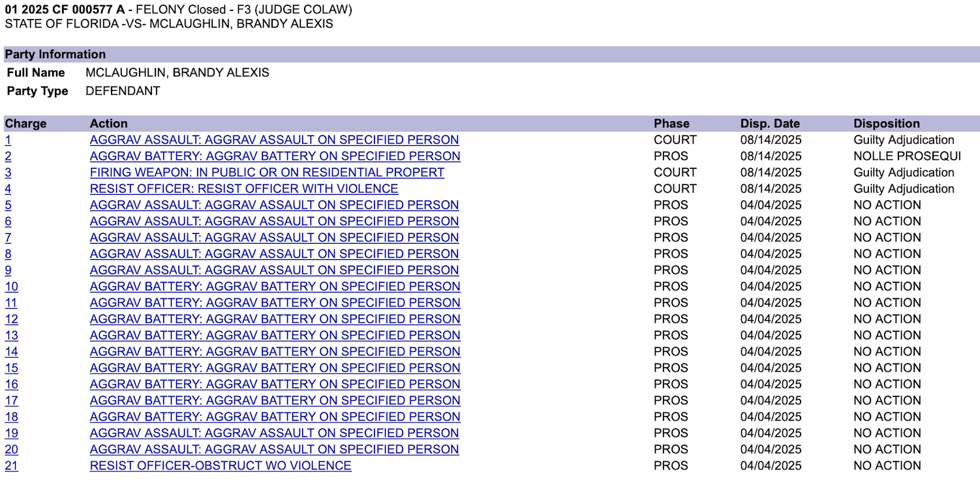Image resolution: width=980 pixels, height=485 pixels.
Task: Click the Disp. Date column header
Action: [x=770, y=124]
